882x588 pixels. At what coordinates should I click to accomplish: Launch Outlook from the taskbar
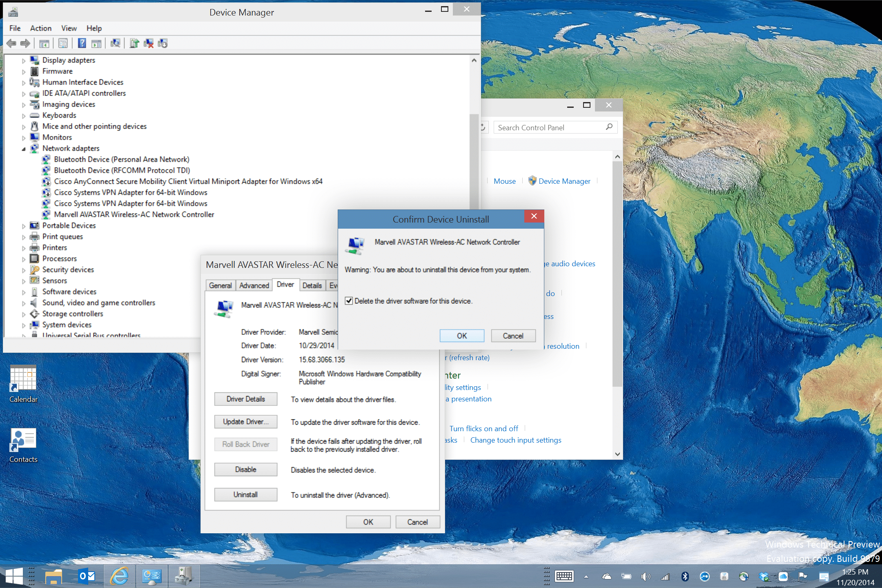pyautogui.click(x=87, y=576)
